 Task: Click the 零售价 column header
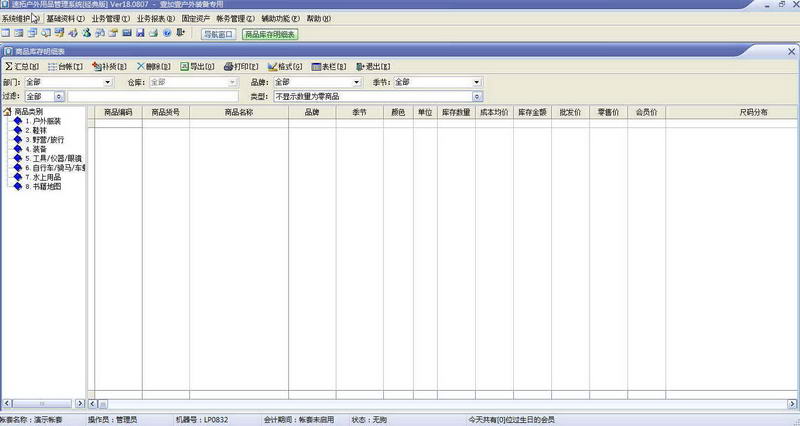point(608,112)
